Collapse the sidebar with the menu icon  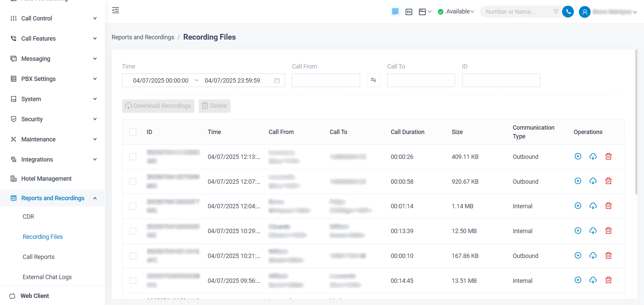point(115,10)
